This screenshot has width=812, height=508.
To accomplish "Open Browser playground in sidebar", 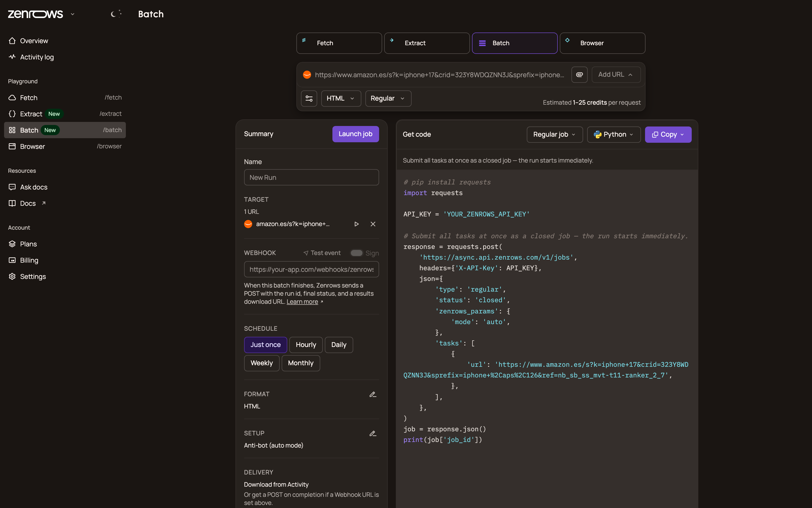I will coord(65,146).
